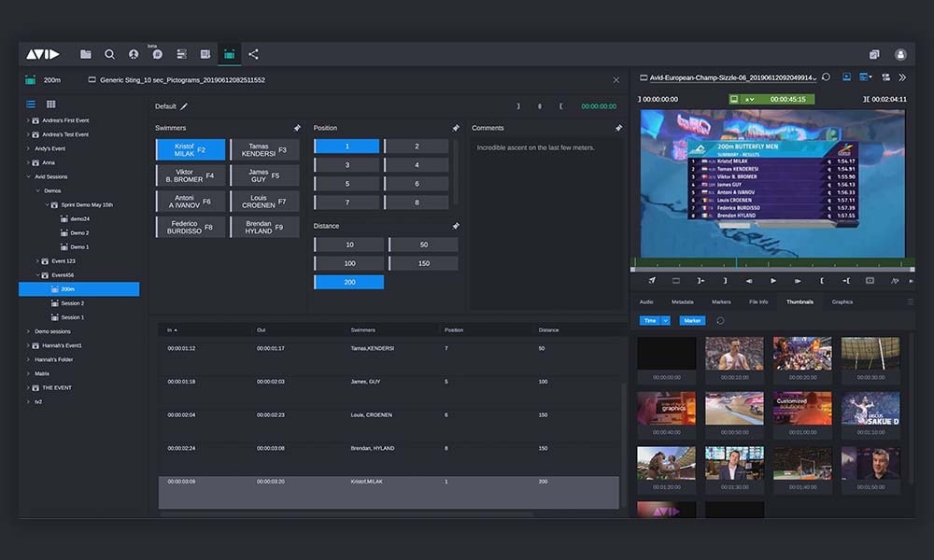
Task: Switch to the Graphics tab
Action: pos(842,301)
